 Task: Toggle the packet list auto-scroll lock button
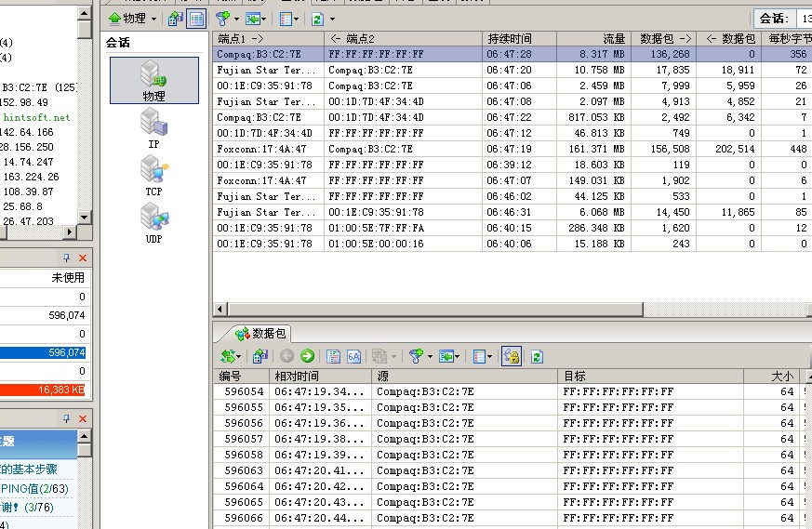(x=511, y=356)
